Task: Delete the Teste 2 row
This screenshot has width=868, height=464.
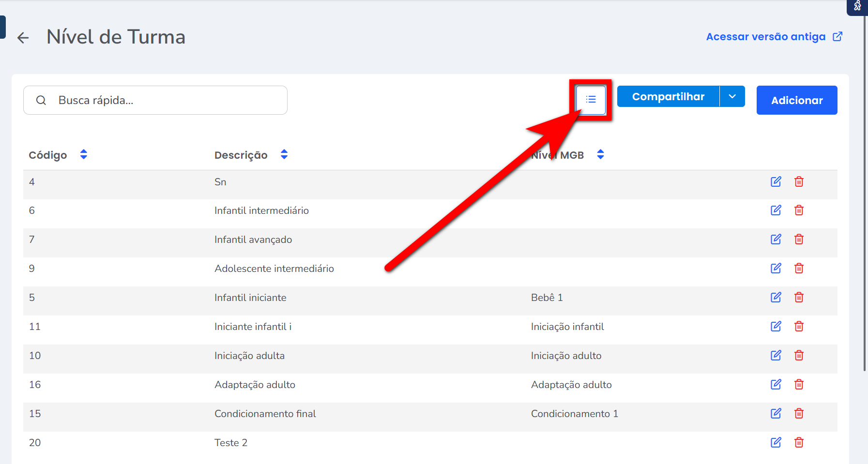Action: pos(799,443)
